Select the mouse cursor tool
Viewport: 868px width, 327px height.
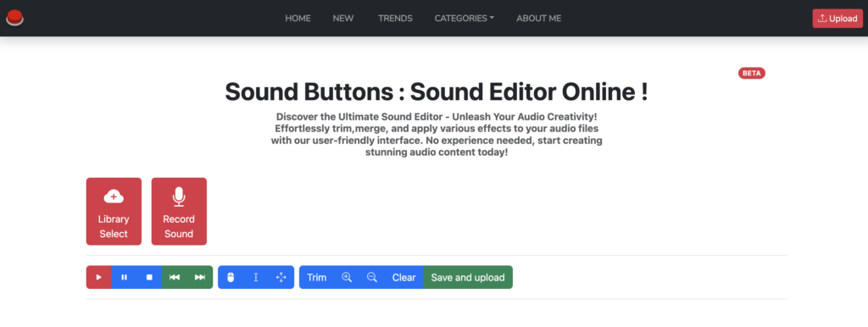pyautogui.click(x=231, y=277)
